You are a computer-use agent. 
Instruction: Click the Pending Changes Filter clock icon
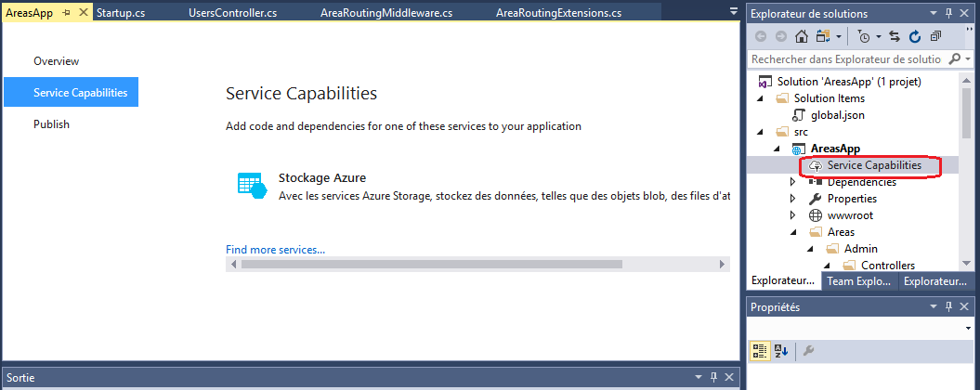point(864,36)
